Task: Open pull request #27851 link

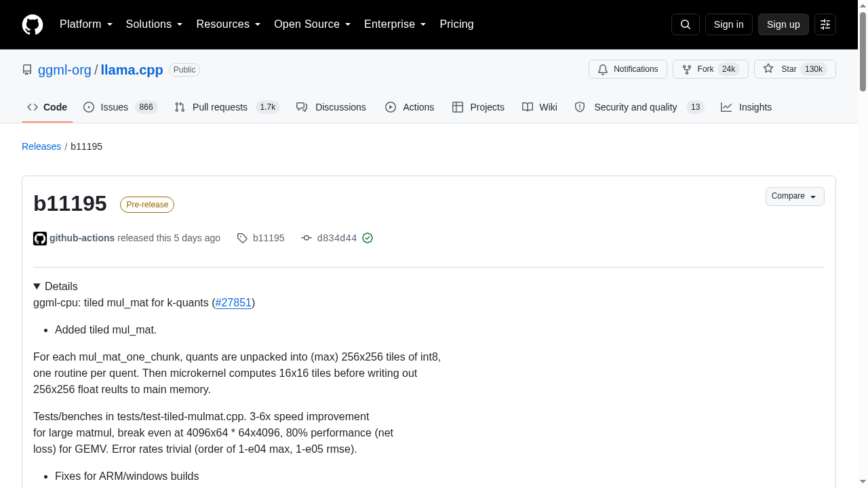Action: (x=233, y=302)
